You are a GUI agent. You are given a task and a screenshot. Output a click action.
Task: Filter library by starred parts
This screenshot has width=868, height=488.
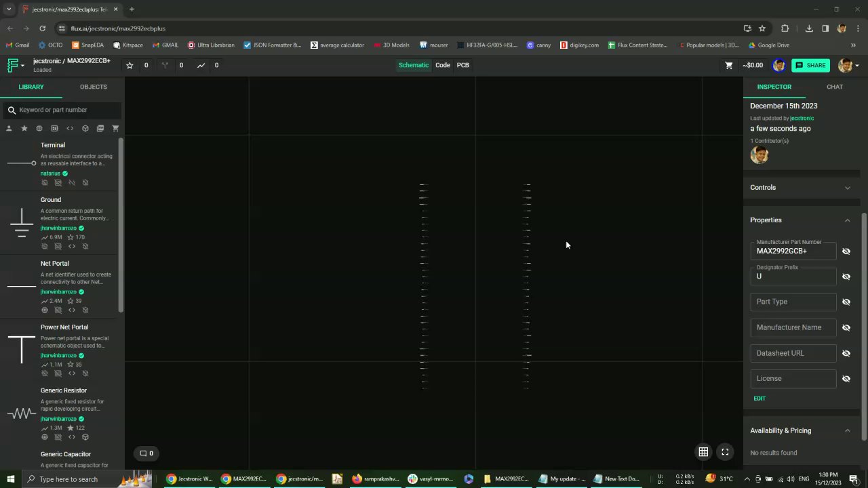[24, 128]
